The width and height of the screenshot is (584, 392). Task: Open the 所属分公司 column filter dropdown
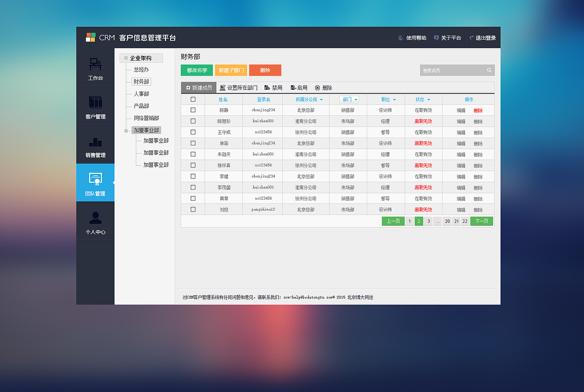click(x=321, y=99)
